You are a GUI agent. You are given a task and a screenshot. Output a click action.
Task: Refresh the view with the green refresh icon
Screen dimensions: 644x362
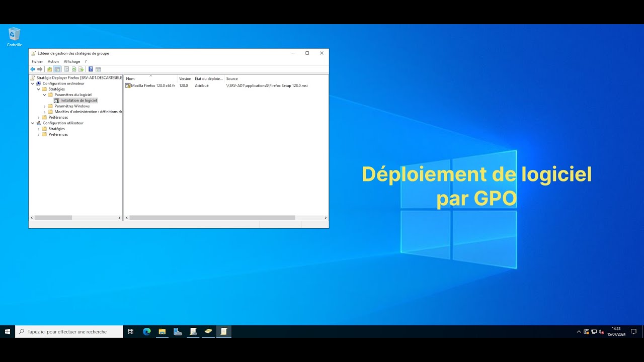point(74,69)
